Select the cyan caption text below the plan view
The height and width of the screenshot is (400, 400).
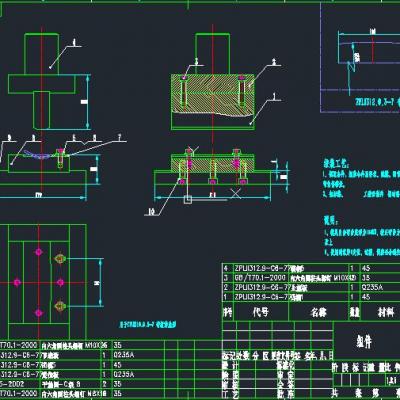pos(147,324)
